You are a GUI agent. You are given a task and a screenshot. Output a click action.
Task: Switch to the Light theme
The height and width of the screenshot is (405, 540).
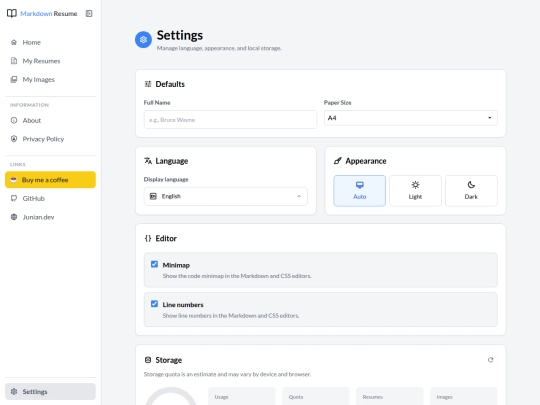415,191
